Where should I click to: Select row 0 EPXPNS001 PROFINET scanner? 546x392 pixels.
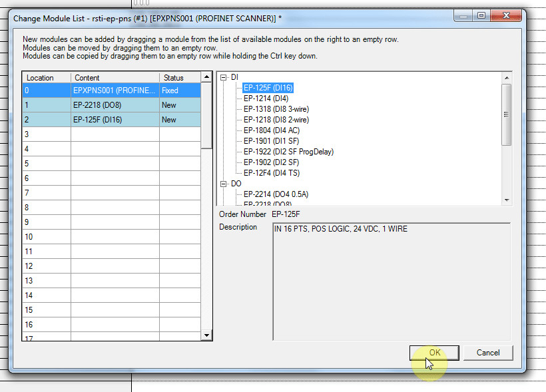(111, 91)
